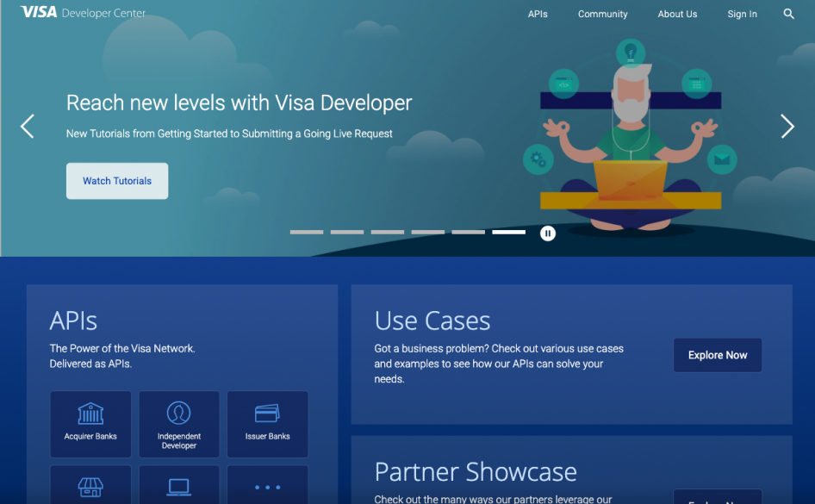The image size is (815, 504).
Task: Select the sixth active carousel indicator
Action: tap(509, 233)
